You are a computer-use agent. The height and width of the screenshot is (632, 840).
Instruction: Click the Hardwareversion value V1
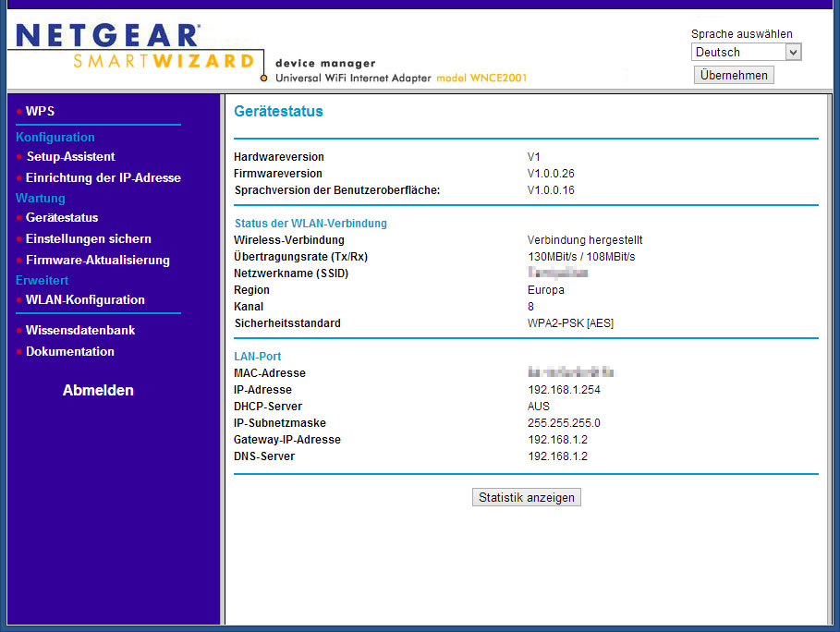[533, 157]
